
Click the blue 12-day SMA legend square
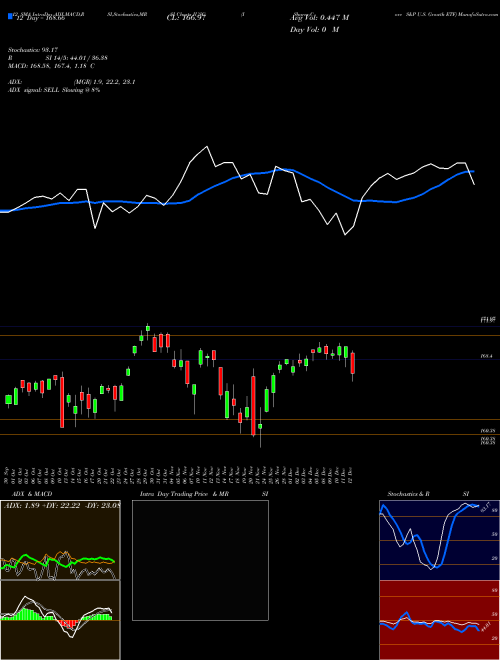[11, 17]
